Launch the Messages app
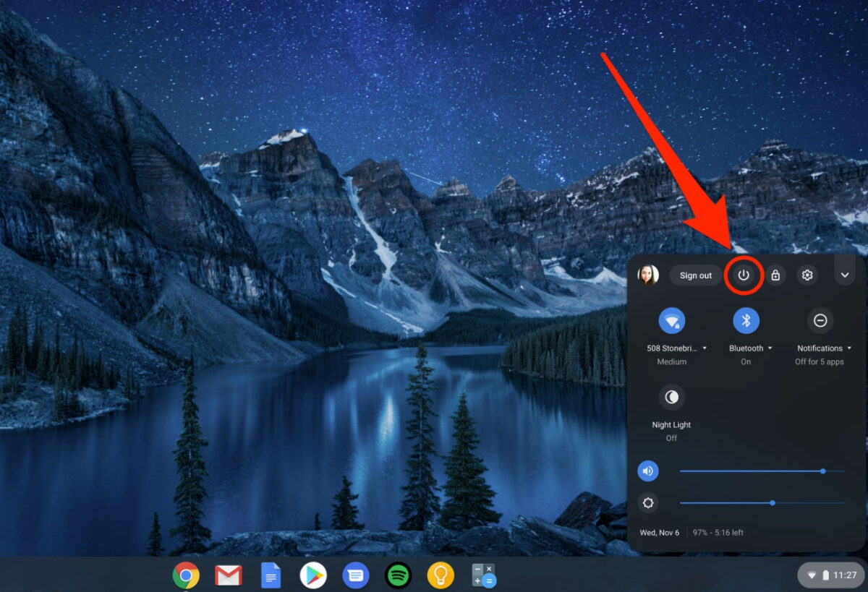The width and height of the screenshot is (868, 592). click(355, 576)
